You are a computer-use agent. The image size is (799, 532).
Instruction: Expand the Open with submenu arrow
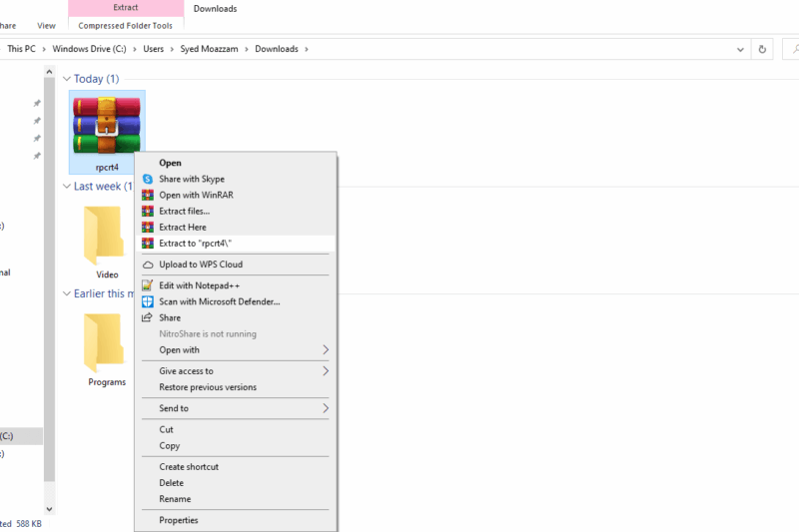[x=326, y=349]
